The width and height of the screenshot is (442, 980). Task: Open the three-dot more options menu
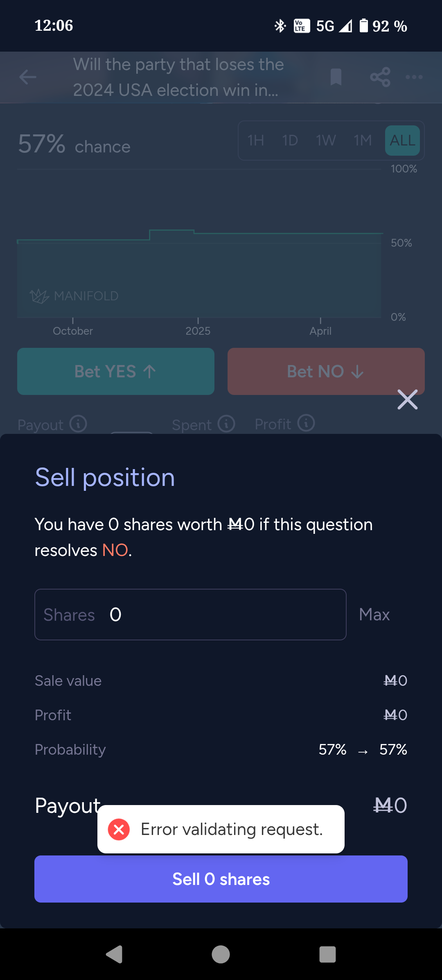(414, 77)
